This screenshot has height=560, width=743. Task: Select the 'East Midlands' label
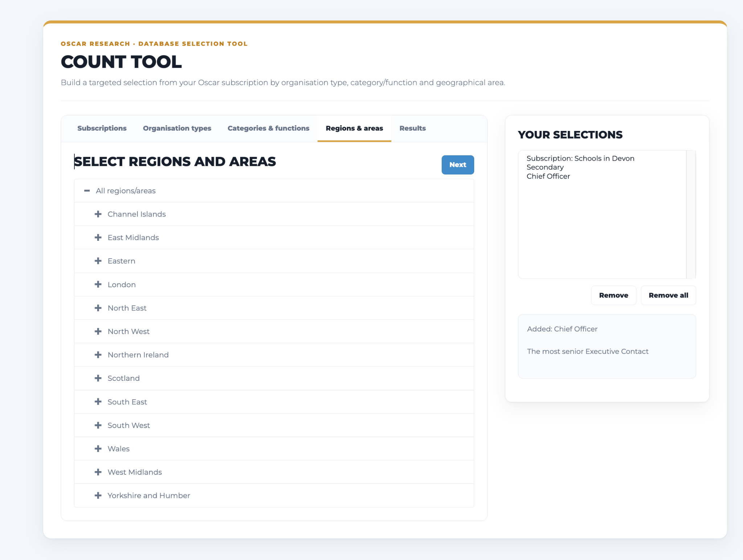(x=133, y=238)
